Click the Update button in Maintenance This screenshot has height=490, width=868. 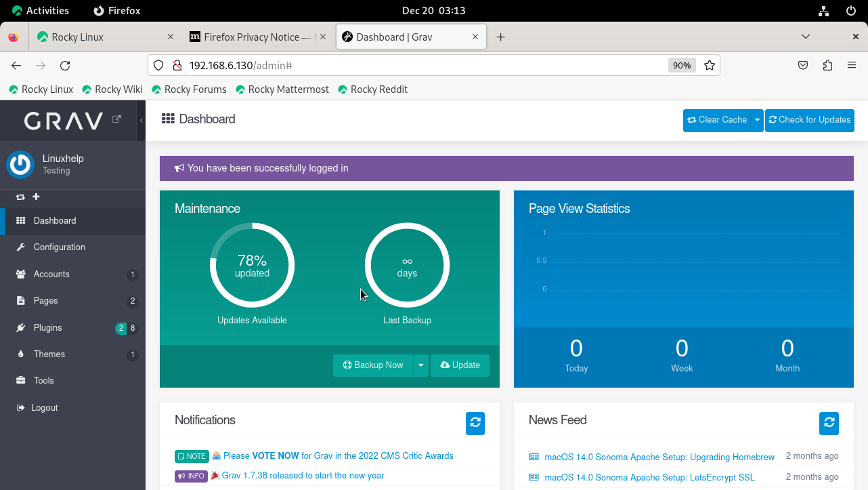click(x=460, y=365)
